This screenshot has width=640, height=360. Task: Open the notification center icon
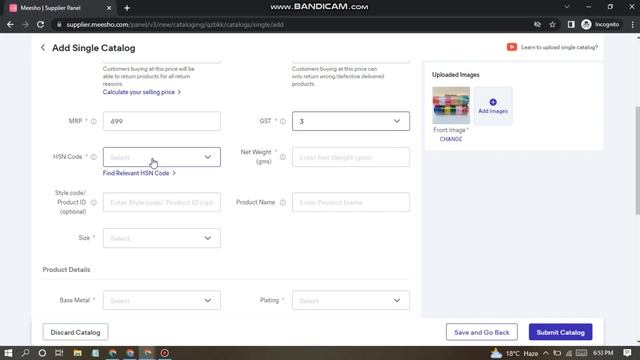click(x=627, y=353)
